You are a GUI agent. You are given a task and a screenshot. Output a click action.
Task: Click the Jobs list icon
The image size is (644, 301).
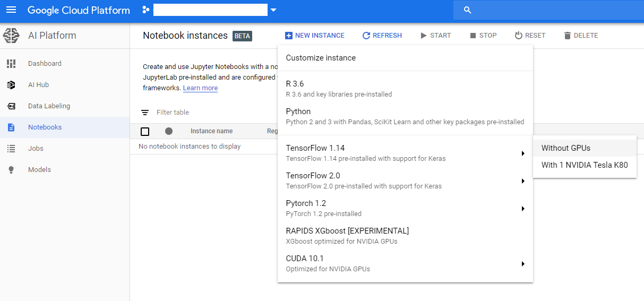click(11, 149)
